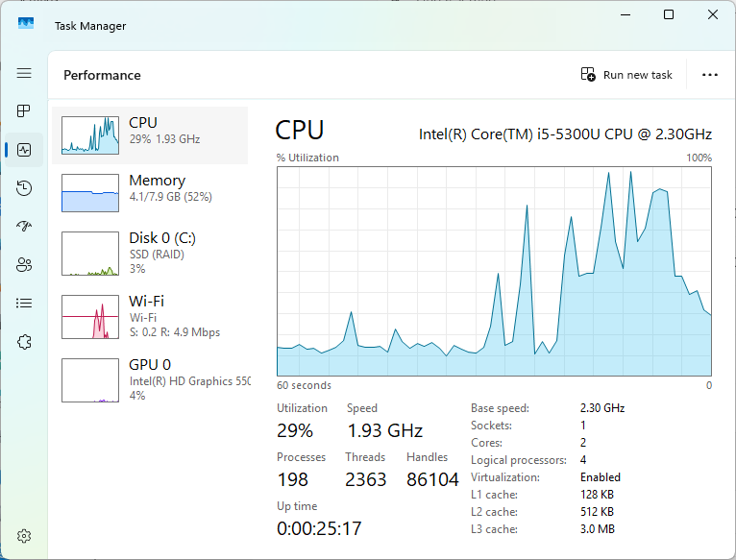The image size is (736, 560).
Task: Open the Users page icon
Action: coord(24,264)
